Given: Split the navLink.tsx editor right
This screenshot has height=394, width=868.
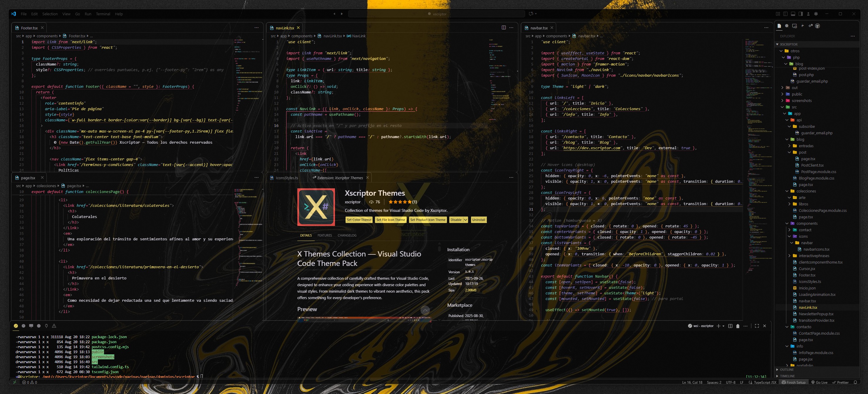Looking at the screenshot, I should pyautogui.click(x=504, y=28).
